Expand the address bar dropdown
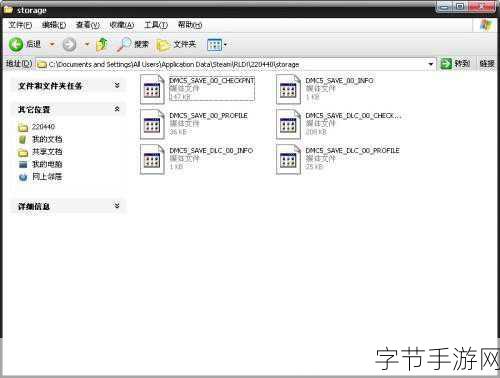The width and height of the screenshot is (500, 378). click(431, 64)
